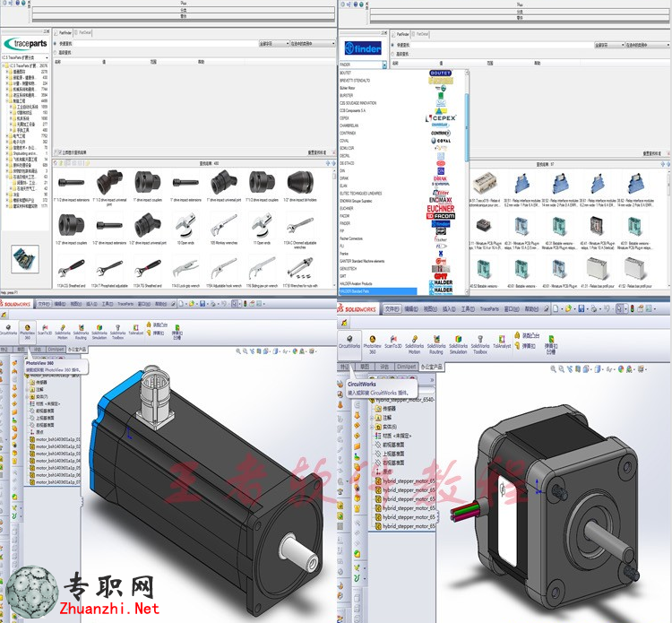The width and height of the screenshot is (672, 623).
Task: Open first filter dropdown beside Finder search field
Action: click(x=609, y=45)
